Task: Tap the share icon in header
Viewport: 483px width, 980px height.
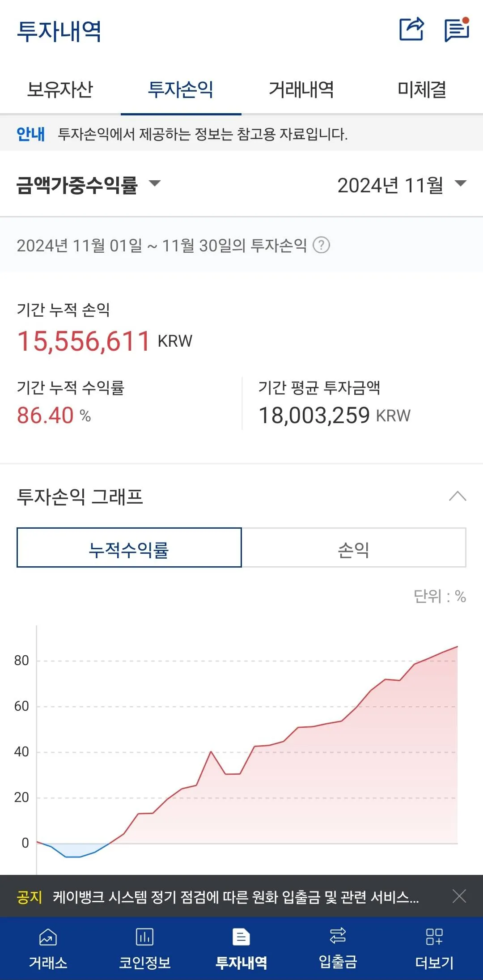Action: coord(411,30)
